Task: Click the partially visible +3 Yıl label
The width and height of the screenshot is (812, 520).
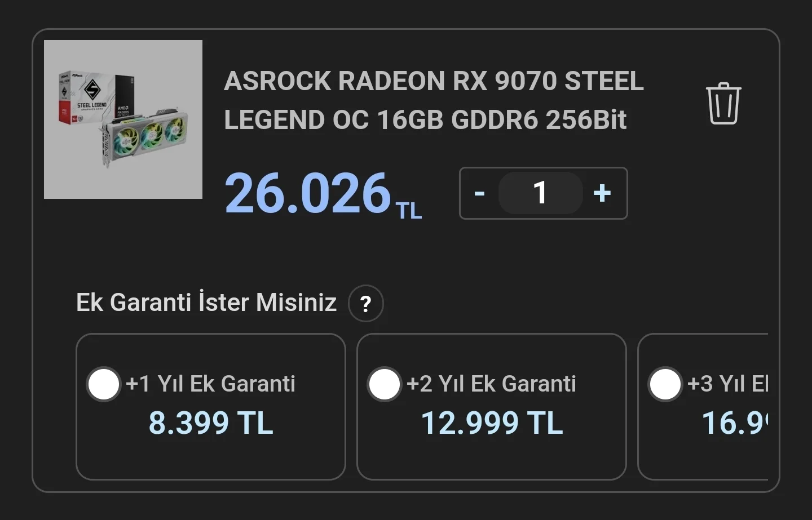Action: 727,384
